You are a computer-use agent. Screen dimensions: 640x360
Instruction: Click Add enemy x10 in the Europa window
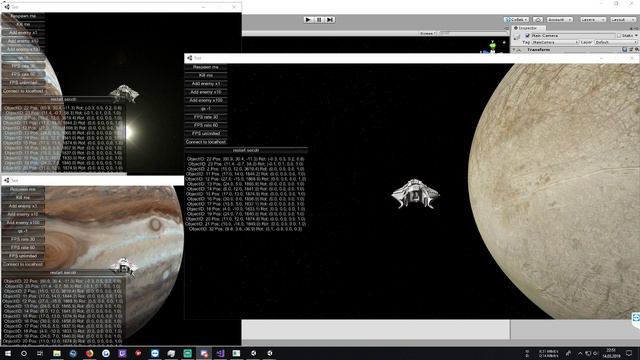point(206,92)
